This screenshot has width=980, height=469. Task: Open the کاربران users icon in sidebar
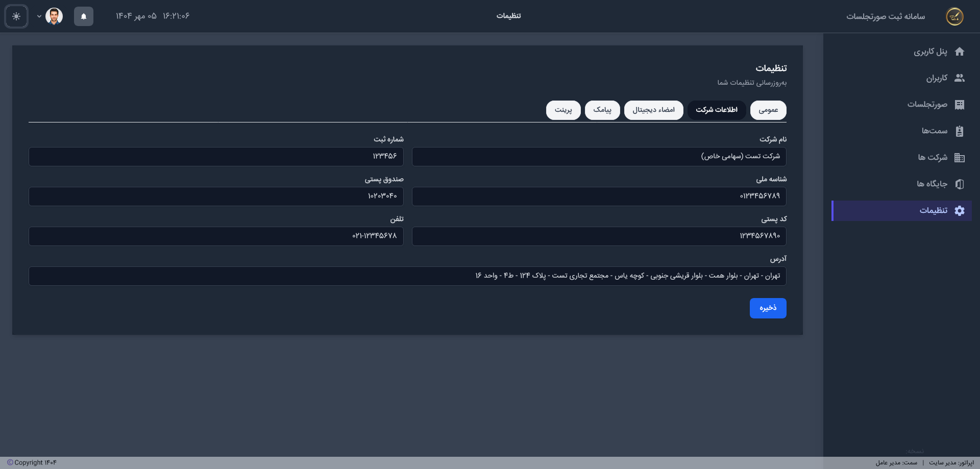coord(959,78)
